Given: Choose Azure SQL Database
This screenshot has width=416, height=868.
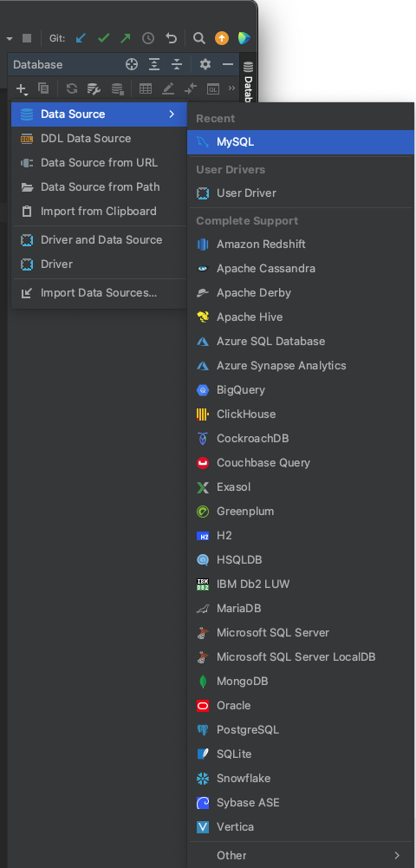Looking at the screenshot, I should pyautogui.click(x=301, y=342).
